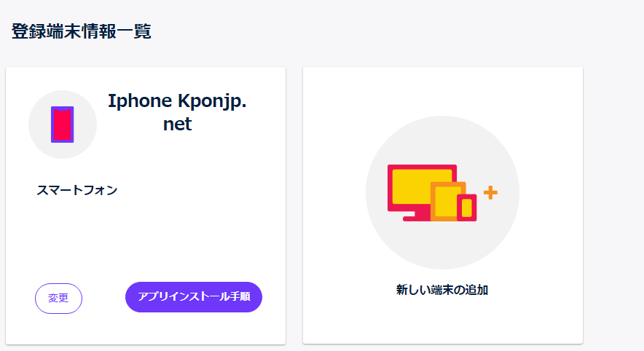Select the 新しい端末の追加 label
The width and height of the screenshot is (644, 351).
coord(442,290)
